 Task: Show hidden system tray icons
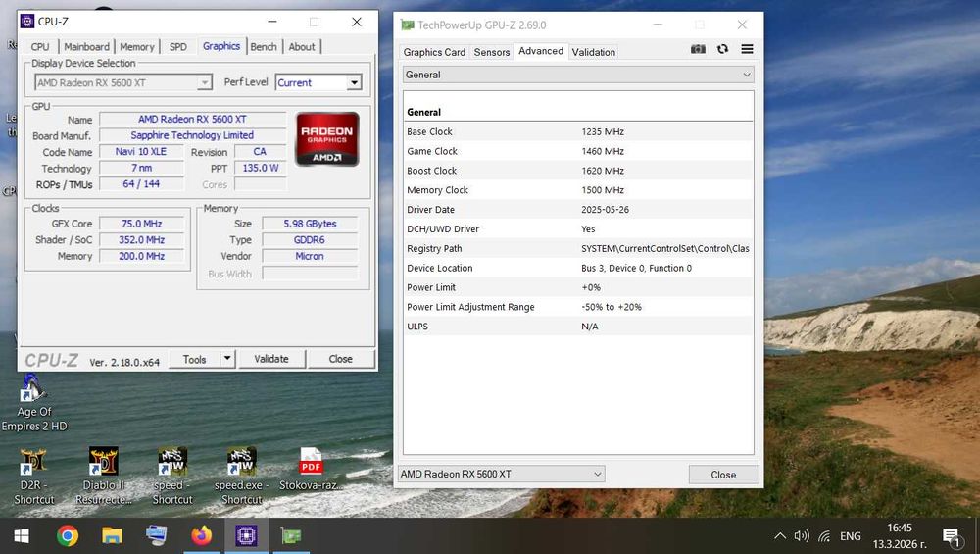pos(780,536)
